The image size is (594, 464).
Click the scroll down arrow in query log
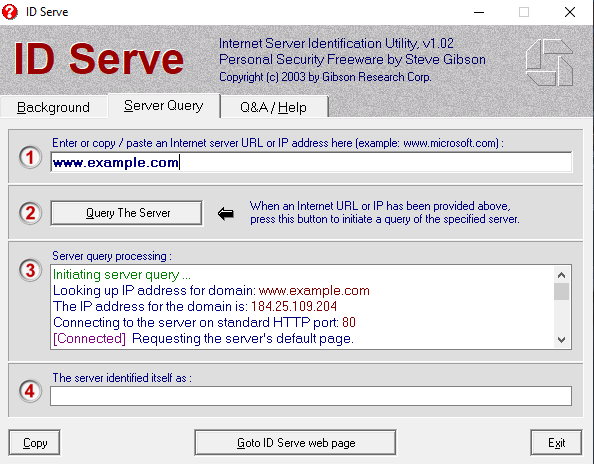pyautogui.click(x=561, y=340)
